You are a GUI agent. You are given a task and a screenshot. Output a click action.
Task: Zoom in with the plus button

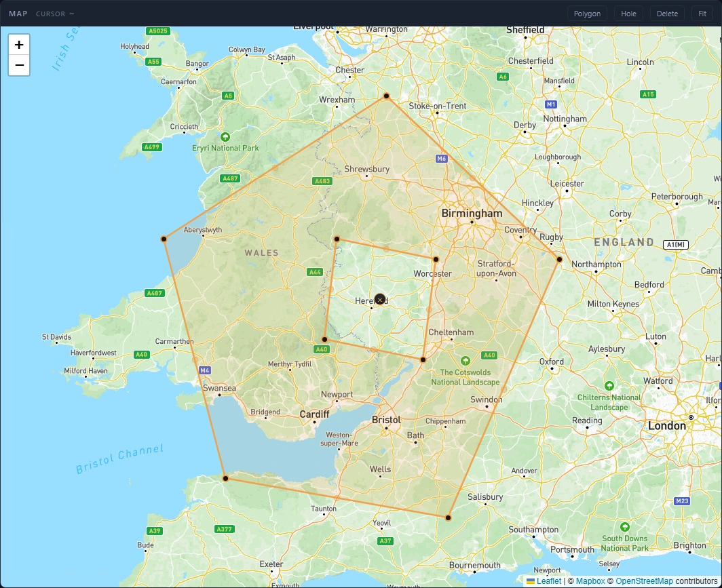click(19, 45)
